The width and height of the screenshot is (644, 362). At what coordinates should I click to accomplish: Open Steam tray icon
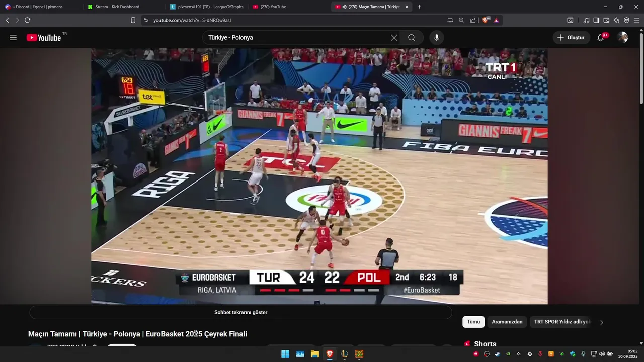pos(497,354)
